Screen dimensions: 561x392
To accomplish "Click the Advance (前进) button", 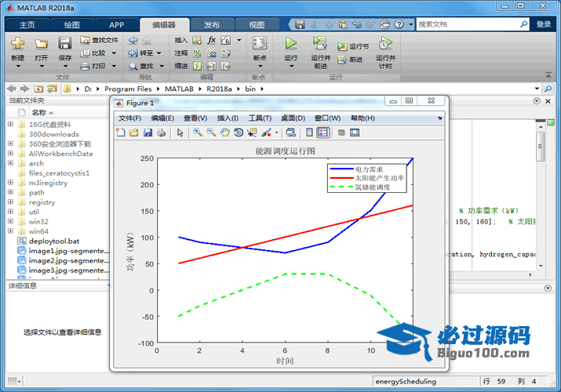I will click(350, 60).
